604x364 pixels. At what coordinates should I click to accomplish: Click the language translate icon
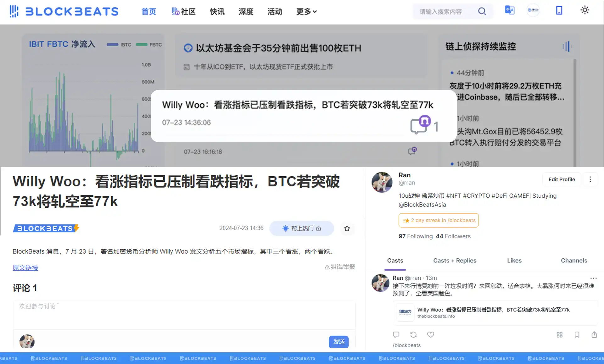coord(510,10)
